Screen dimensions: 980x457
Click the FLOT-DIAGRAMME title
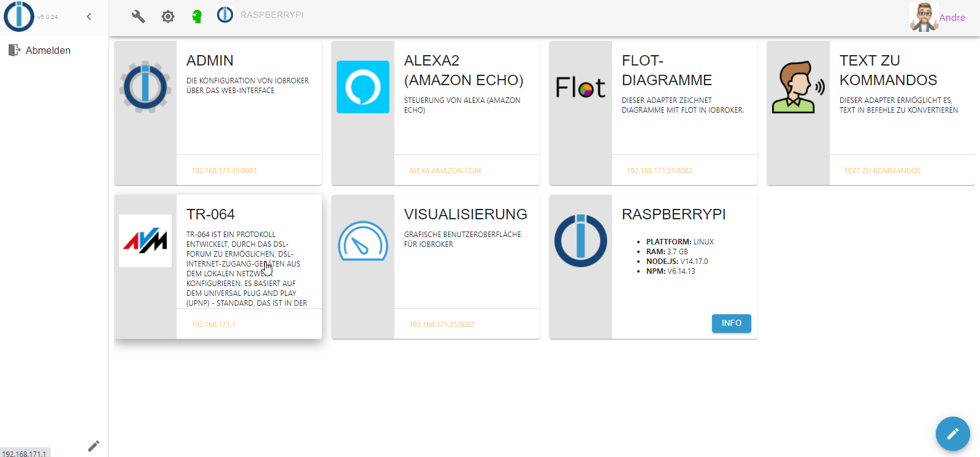pos(667,70)
